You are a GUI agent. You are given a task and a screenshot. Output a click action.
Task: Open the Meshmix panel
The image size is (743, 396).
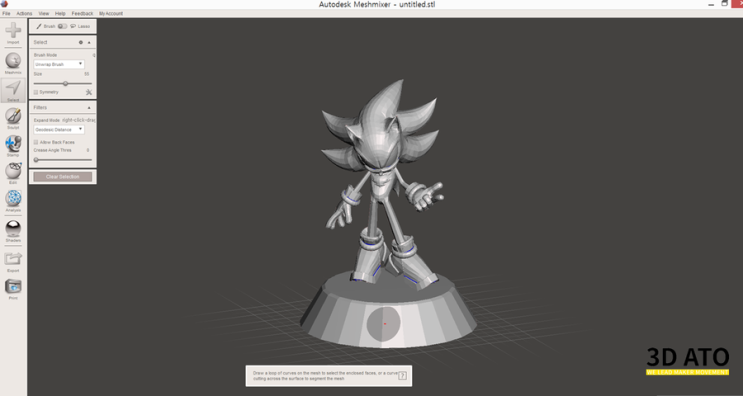click(13, 63)
